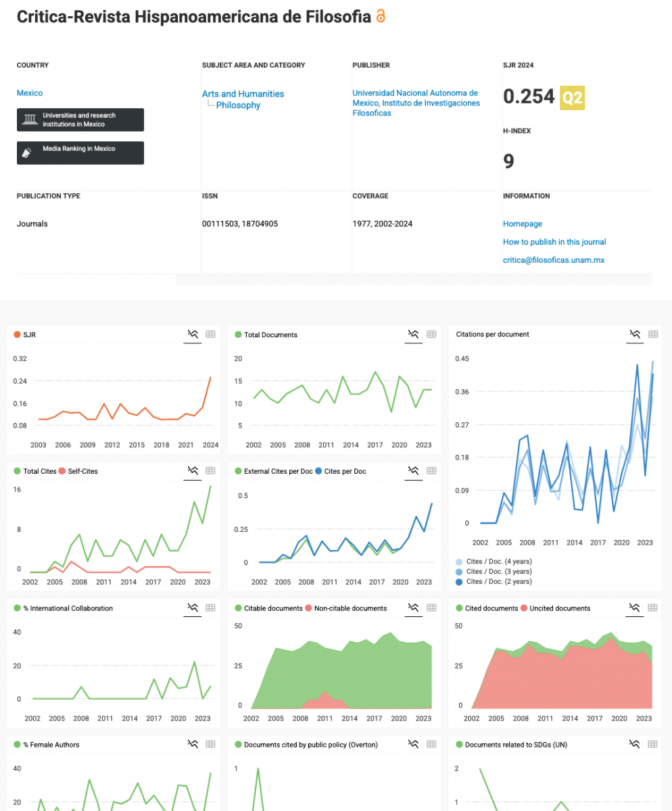The width and height of the screenshot is (672, 811).
Task: Click the orange SJR legend dot
Action: click(x=18, y=335)
